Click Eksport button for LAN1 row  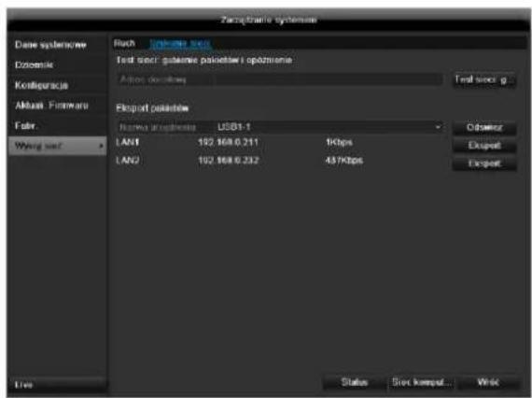(484, 146)
